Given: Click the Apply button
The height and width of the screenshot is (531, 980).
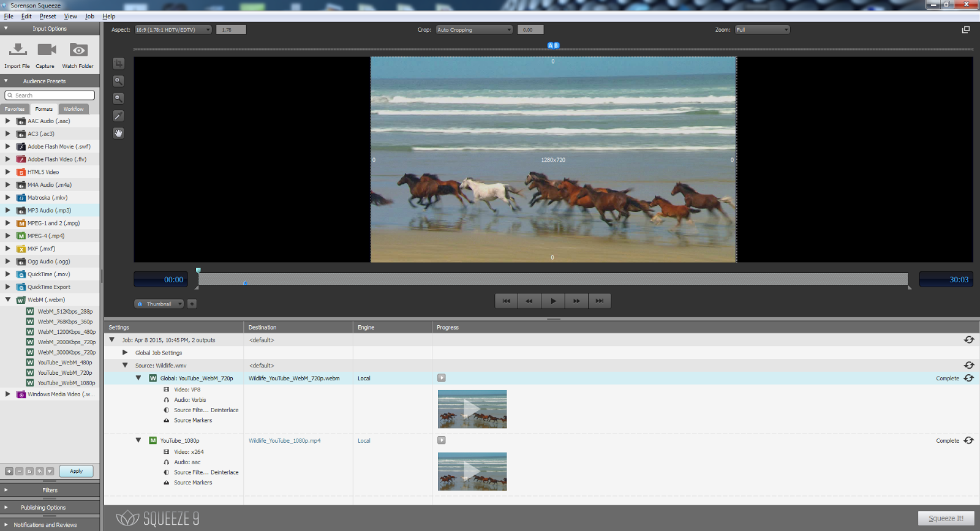Looking at the screenshot, I should click(77, 471).
